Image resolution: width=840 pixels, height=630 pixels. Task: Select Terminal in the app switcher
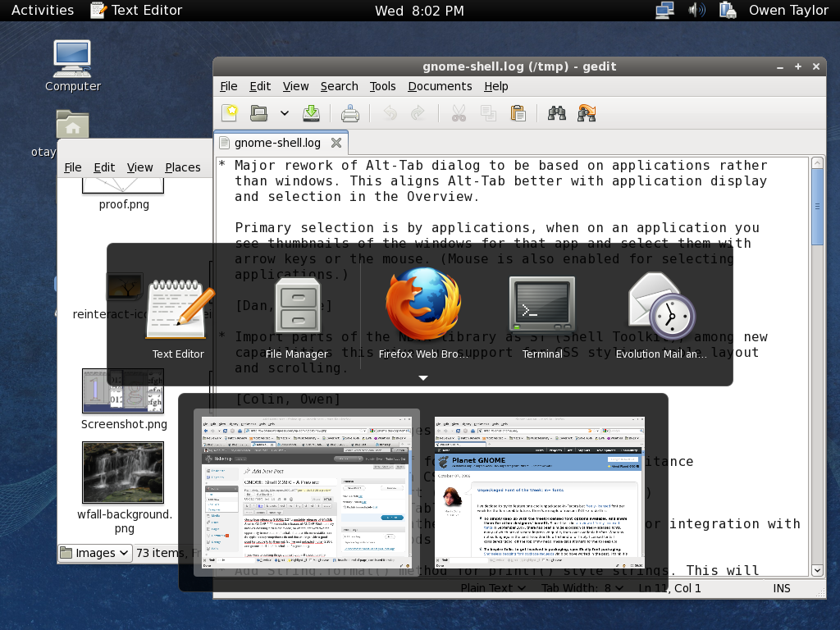(x=541, y=316)
